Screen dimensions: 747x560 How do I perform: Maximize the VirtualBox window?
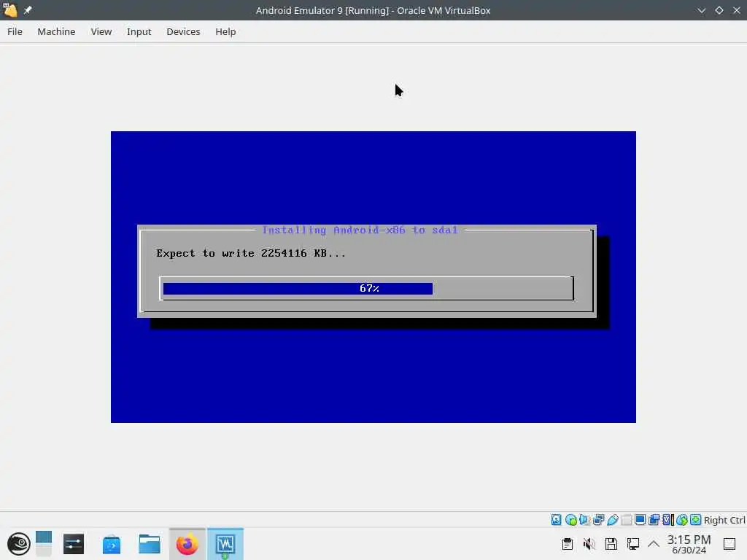click(x=719, y=10)
